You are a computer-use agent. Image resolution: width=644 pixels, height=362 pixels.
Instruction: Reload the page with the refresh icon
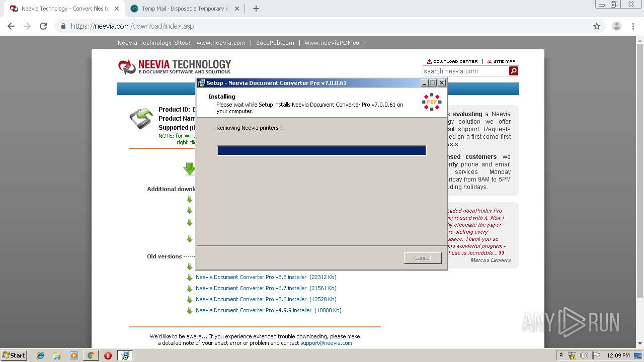[43, 26]
